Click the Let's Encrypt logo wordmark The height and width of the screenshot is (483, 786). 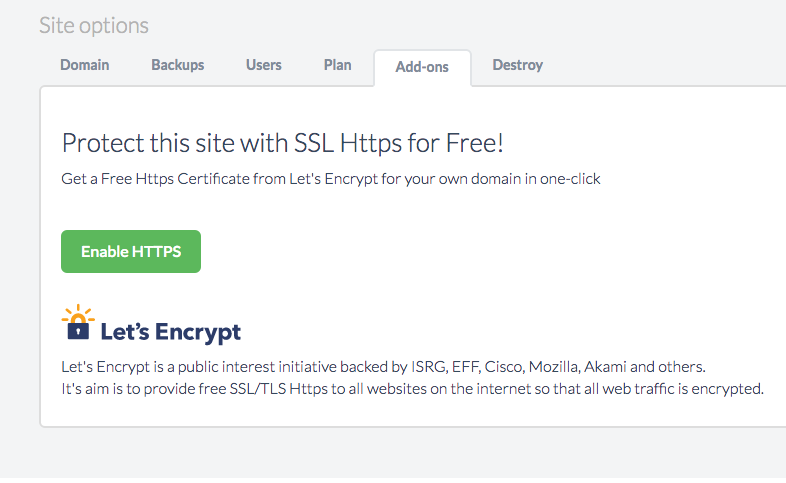pyautogui.click(x=171, y=332)
